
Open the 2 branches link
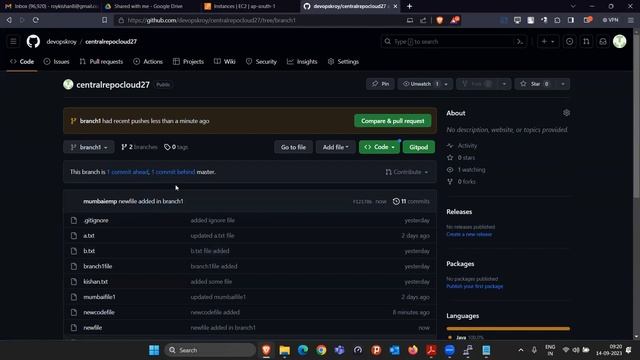(x=139, y=147)
